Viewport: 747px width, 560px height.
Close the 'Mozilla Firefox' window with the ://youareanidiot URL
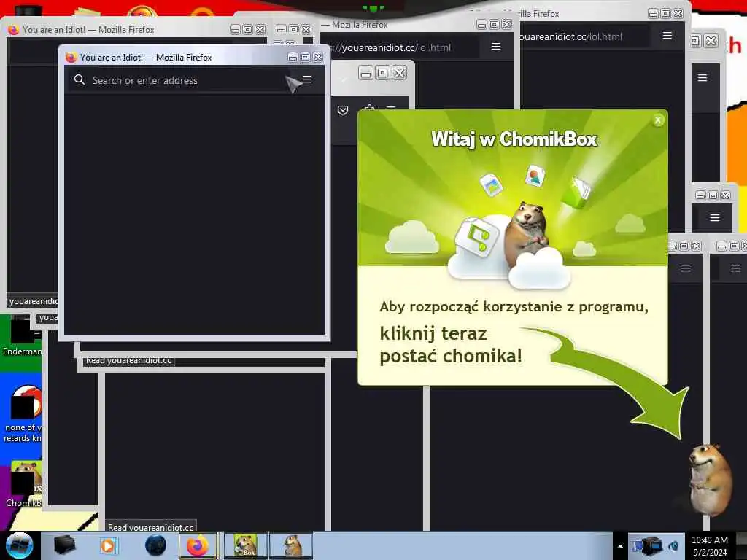pos(507,24)
